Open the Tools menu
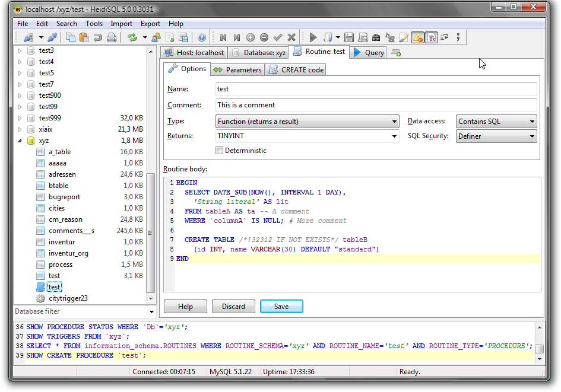The height and width of the screenshot is (392, 561). 94,24
